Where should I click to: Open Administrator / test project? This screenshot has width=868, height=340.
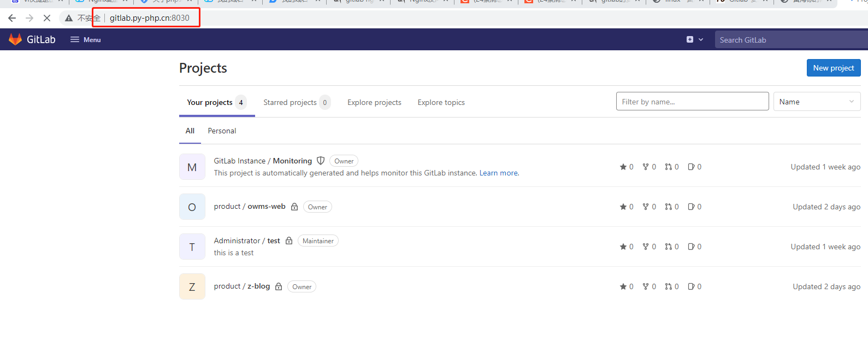click(x=247, y=241)
